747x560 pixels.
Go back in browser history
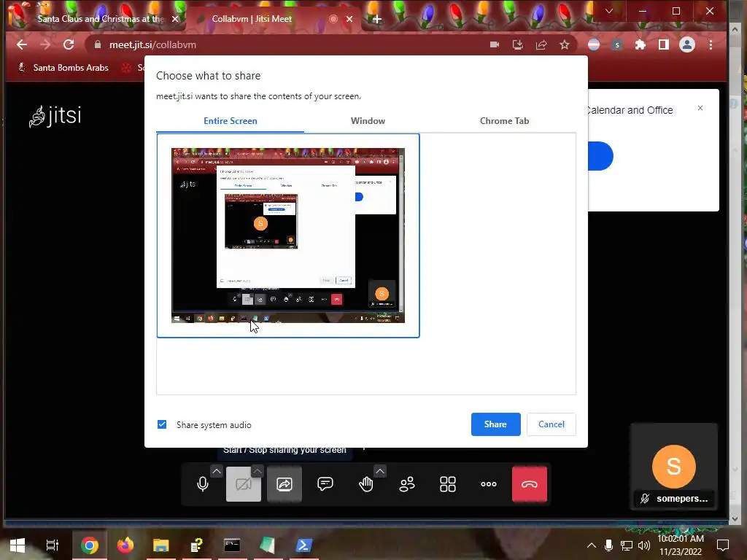pos(21,44)
